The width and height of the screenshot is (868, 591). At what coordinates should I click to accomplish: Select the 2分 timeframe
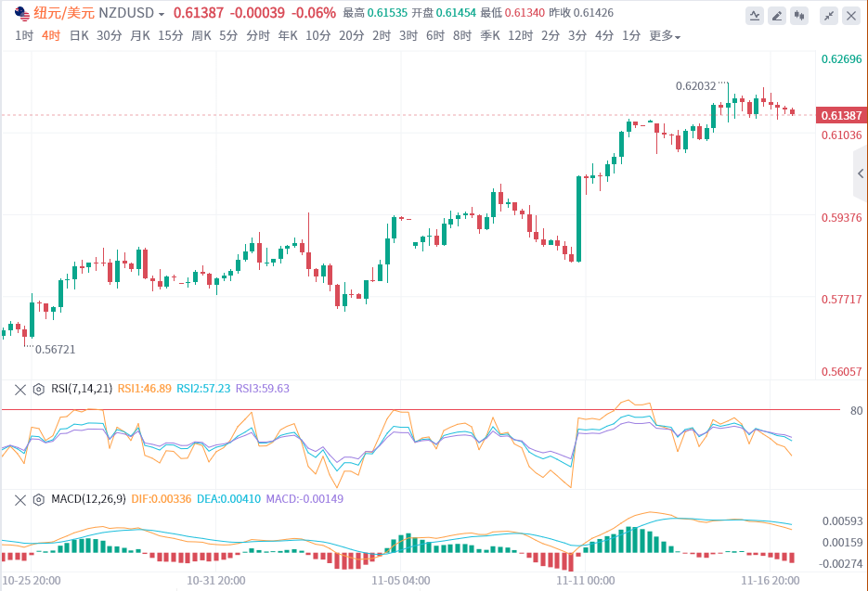coord(551,36)
